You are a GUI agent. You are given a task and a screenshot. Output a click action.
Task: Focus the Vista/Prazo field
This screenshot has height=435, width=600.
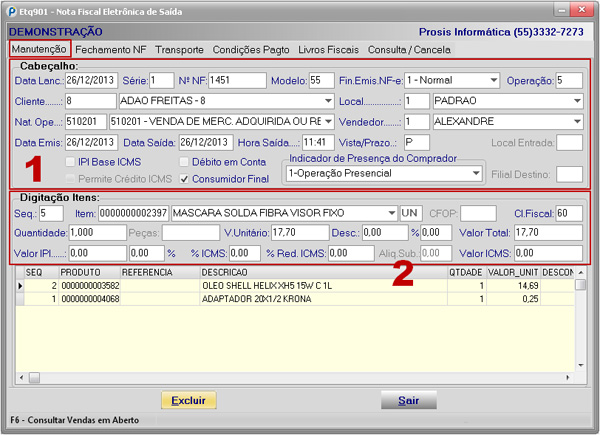[417, 143]
